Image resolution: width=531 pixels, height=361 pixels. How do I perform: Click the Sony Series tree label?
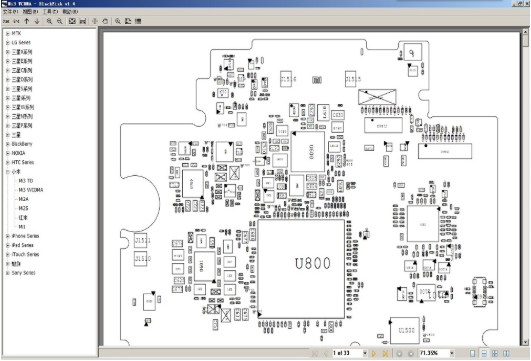click(23, 273)
